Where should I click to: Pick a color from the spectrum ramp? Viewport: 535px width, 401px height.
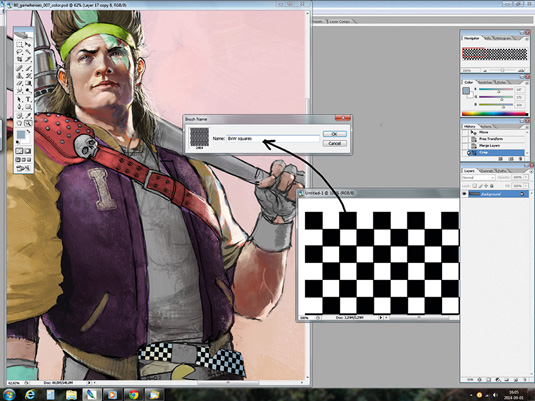(494, 114)
